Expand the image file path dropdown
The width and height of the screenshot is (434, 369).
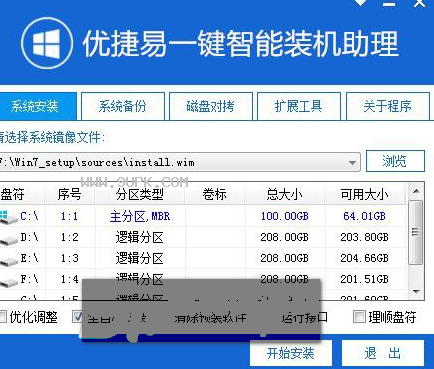point(352,163)
